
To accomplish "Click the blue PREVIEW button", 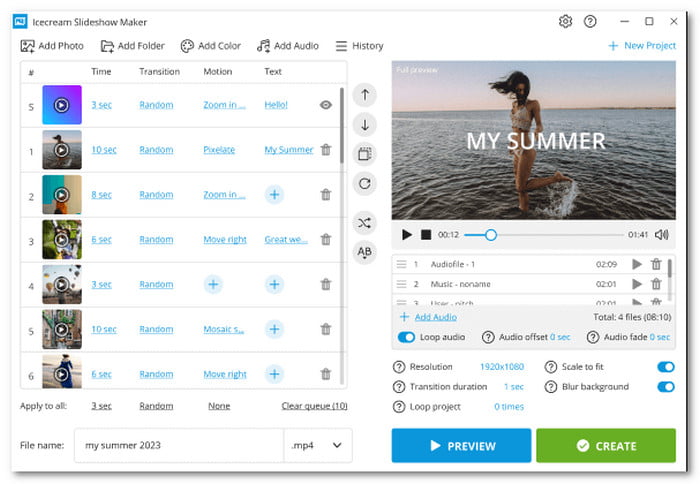I will [x=461, y=445].
